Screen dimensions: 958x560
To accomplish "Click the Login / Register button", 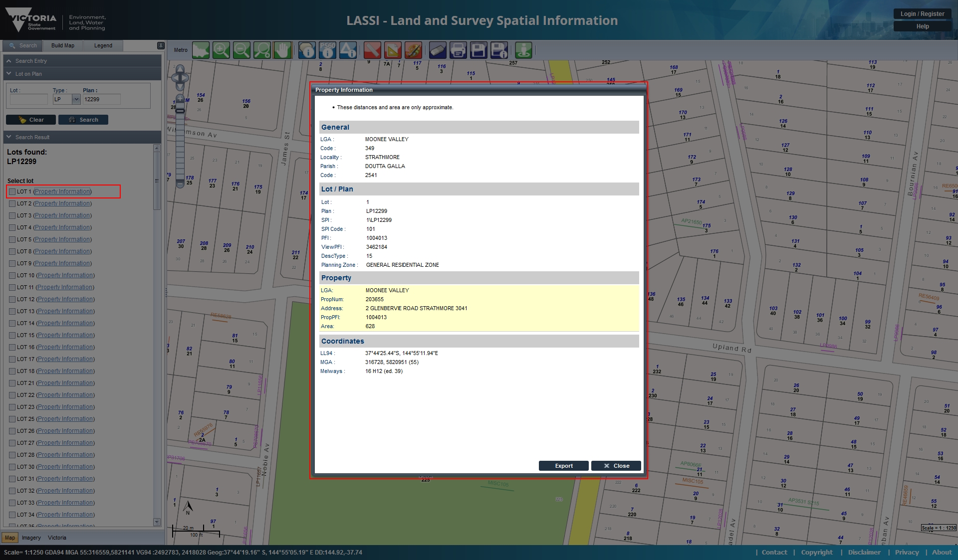I will tap(922, 14).
